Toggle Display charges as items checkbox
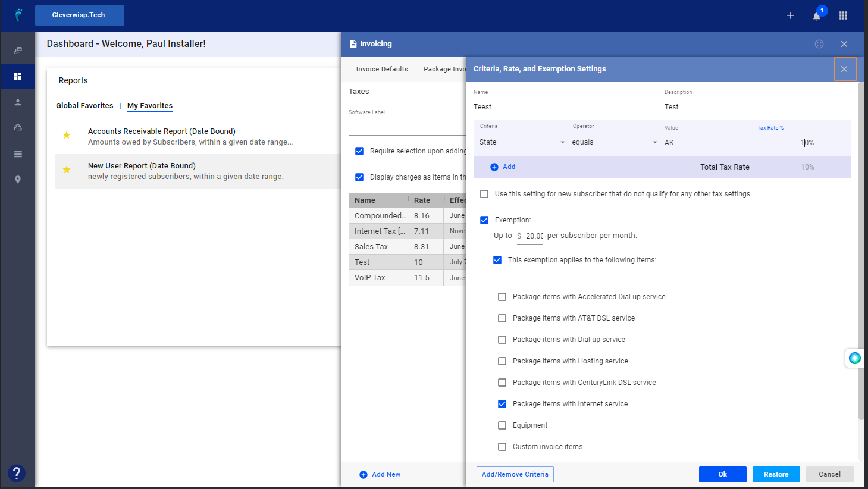868x489 pixels. pyautogui.click(x=359, y=177)
